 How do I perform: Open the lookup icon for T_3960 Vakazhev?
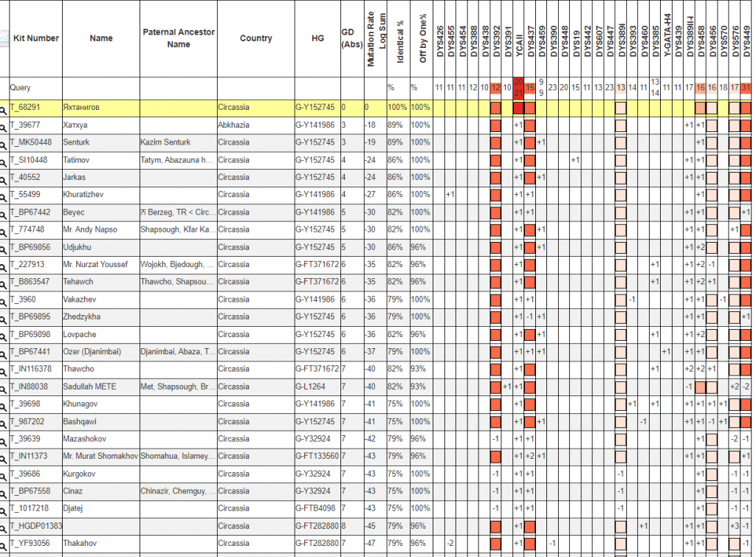(x=4, y=300)
